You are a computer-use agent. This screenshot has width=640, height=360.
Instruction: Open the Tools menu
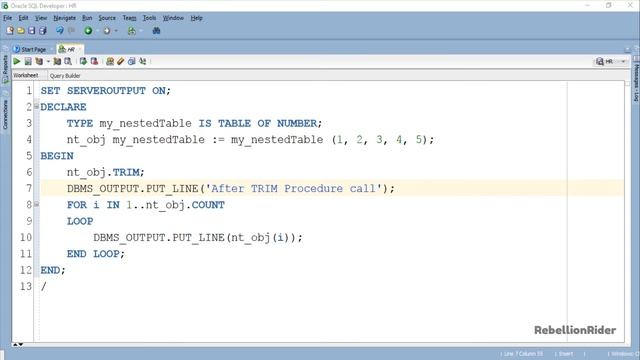click(x=149, y=18)
